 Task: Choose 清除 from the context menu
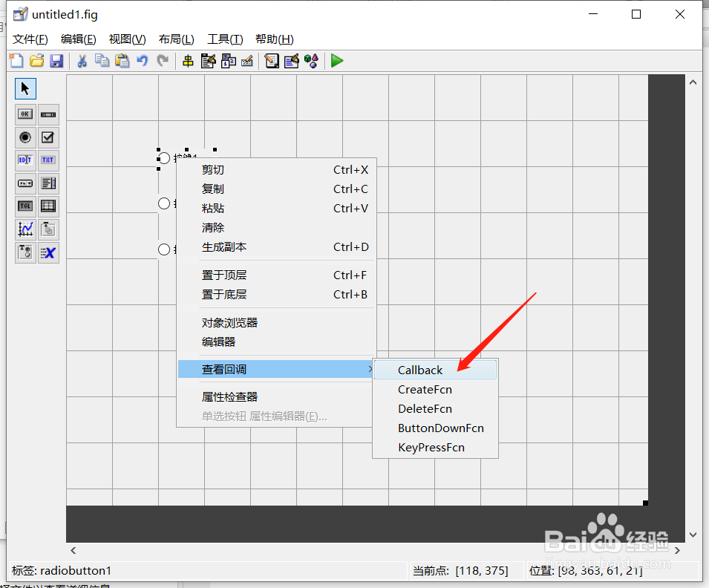(x=277, y=227)
